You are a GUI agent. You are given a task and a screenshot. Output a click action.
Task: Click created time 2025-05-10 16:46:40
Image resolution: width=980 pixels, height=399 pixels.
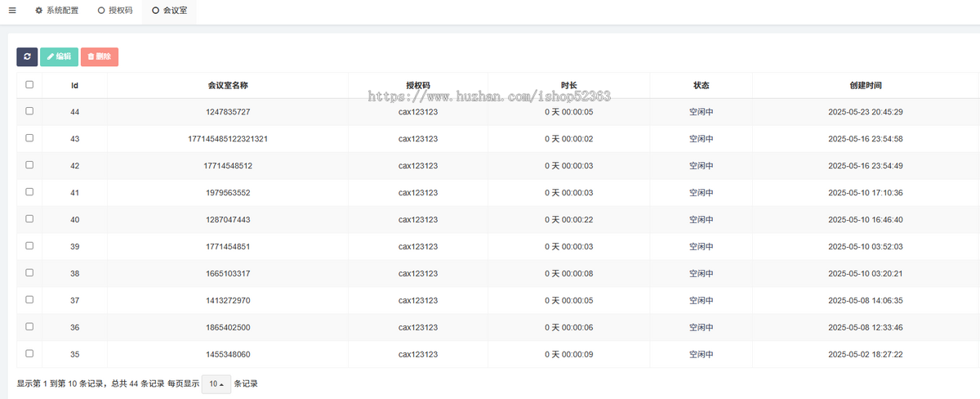[866, 220]
